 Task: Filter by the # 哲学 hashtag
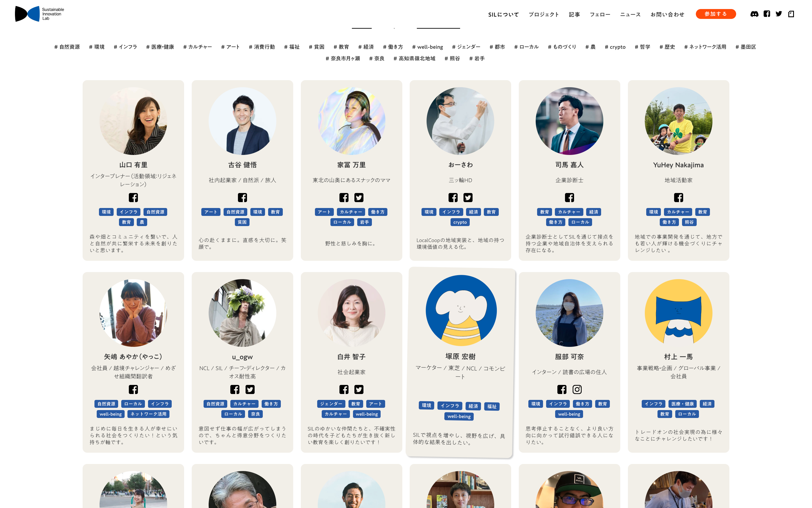click(x=642, y=47)
